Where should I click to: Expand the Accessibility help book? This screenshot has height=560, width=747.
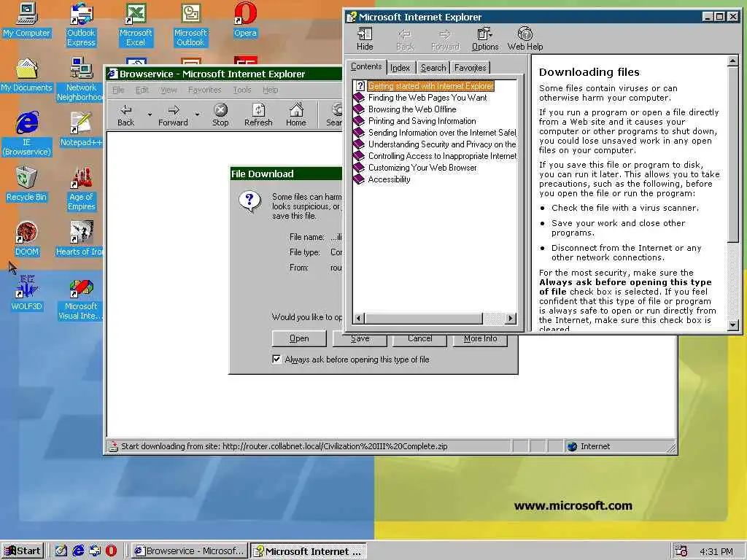(359, 179)
